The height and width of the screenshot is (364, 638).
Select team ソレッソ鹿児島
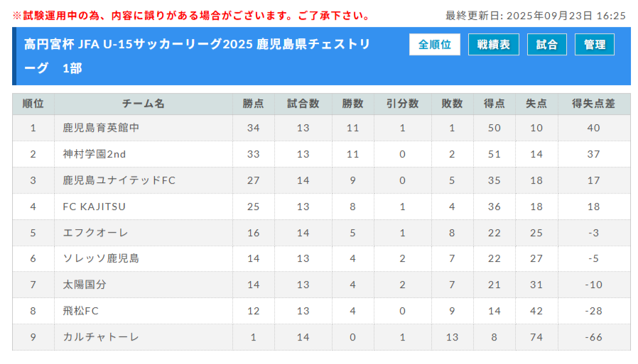click(101, 258)
